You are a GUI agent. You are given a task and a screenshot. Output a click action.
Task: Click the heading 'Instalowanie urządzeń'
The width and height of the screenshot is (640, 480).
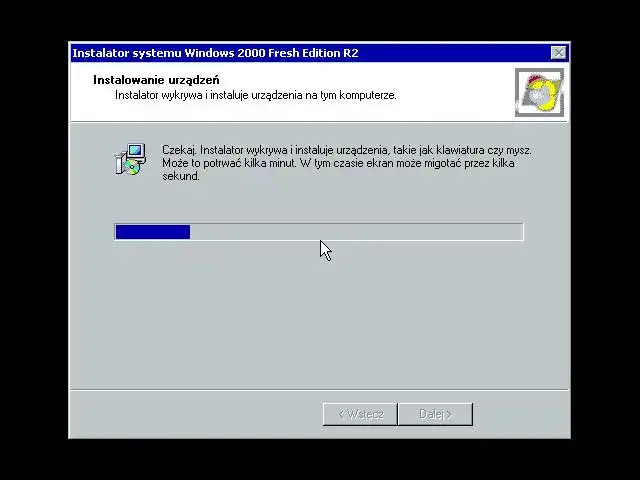(156, 80)
